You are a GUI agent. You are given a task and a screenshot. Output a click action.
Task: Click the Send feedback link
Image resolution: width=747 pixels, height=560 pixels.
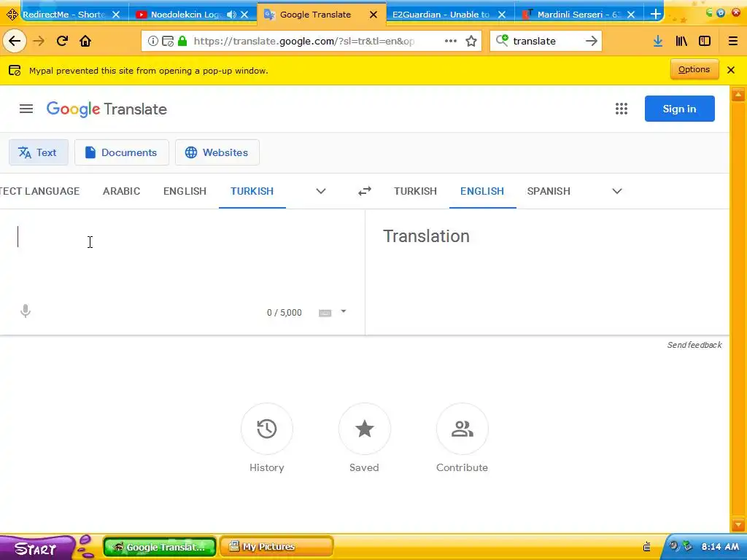point(694,345)
